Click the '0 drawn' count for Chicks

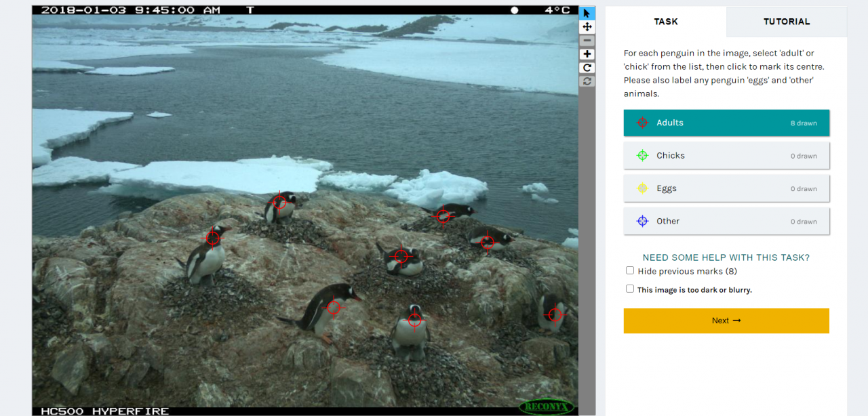coord(804,156)
